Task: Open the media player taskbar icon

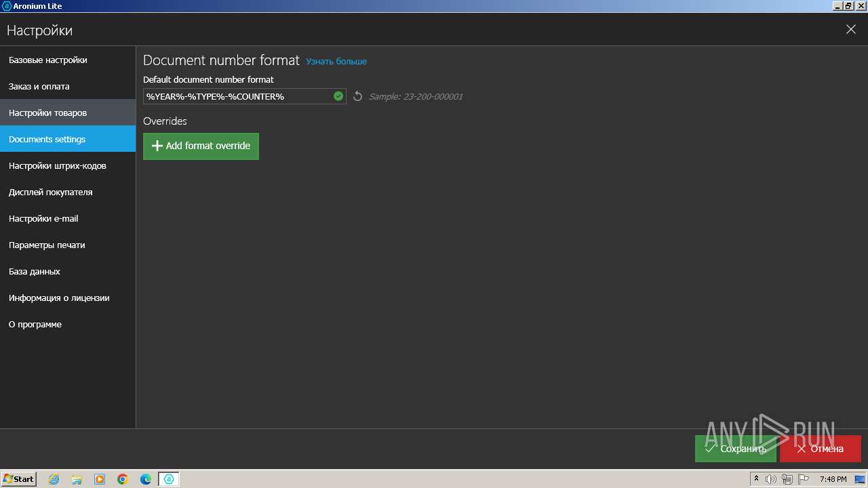Action: click(100, 479)
